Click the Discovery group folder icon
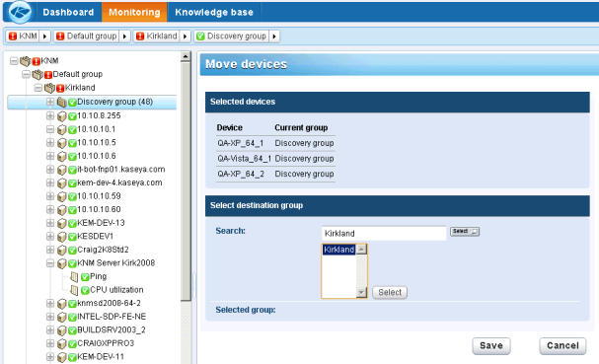This screenshot has width=599, height=364. (61, 102)
